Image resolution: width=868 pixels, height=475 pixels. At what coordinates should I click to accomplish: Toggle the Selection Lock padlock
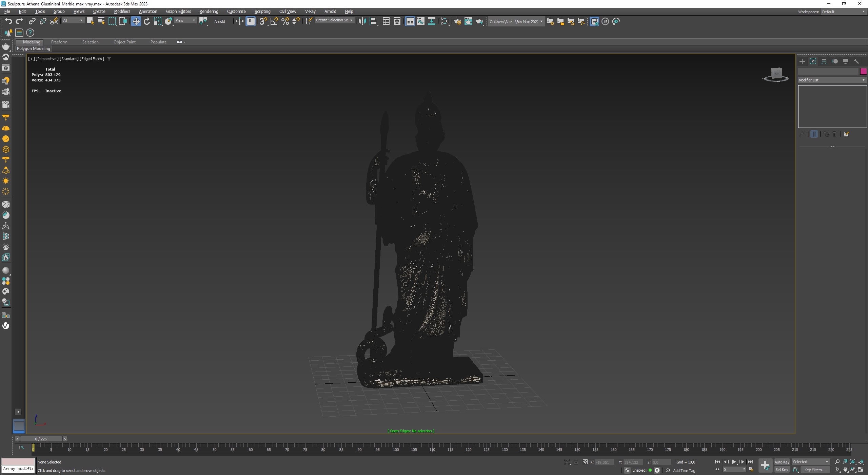(x=576, y=462)
